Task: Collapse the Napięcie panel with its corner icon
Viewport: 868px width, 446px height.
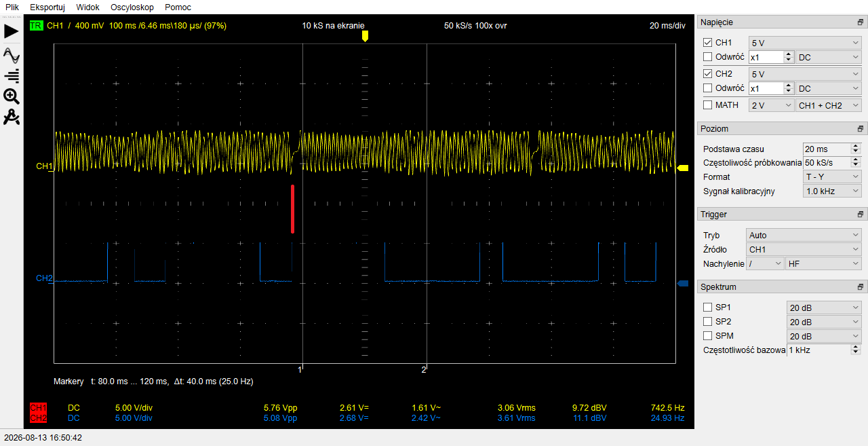Action: point(860,22)
